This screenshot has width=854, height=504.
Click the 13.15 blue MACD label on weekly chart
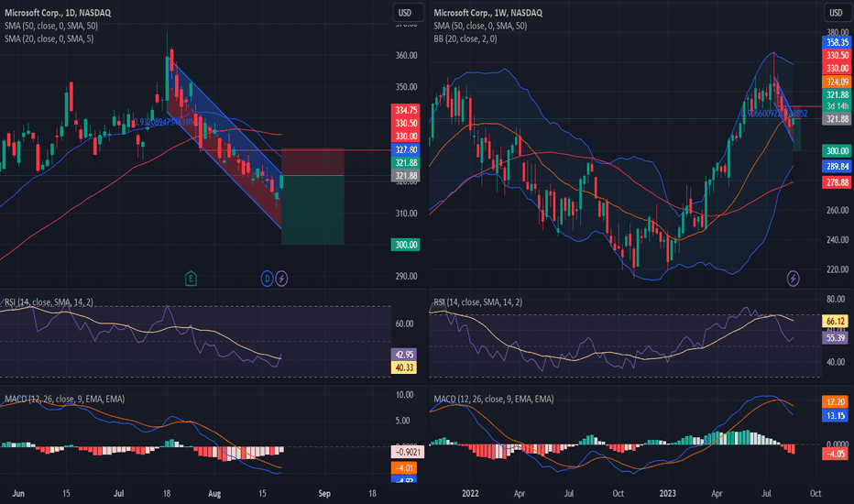835,415
